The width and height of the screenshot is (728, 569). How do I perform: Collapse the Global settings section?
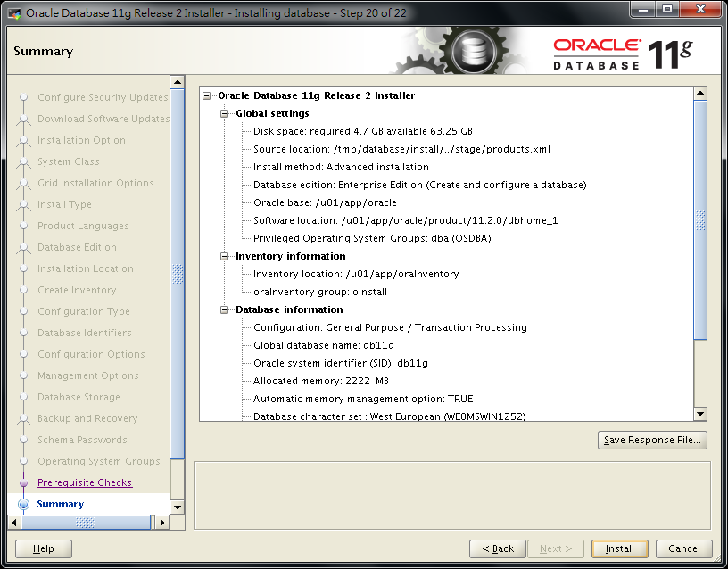[224, 113]
